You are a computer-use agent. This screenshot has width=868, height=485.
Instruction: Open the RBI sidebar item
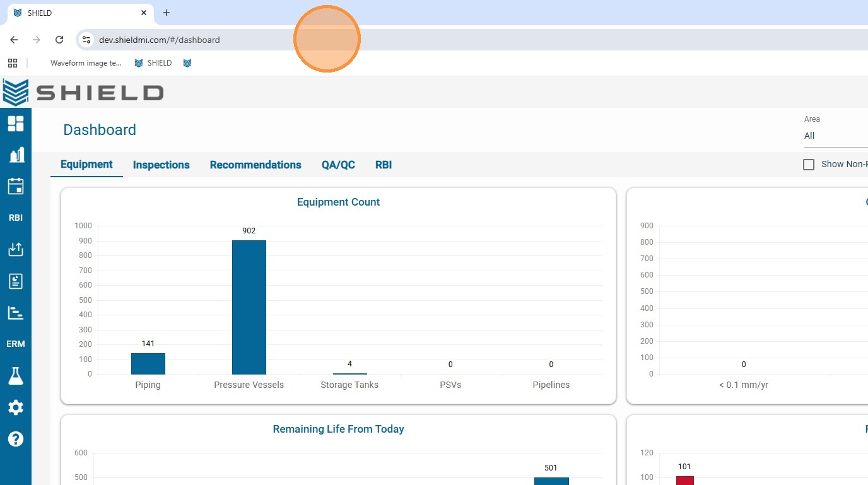coord(16,218)
